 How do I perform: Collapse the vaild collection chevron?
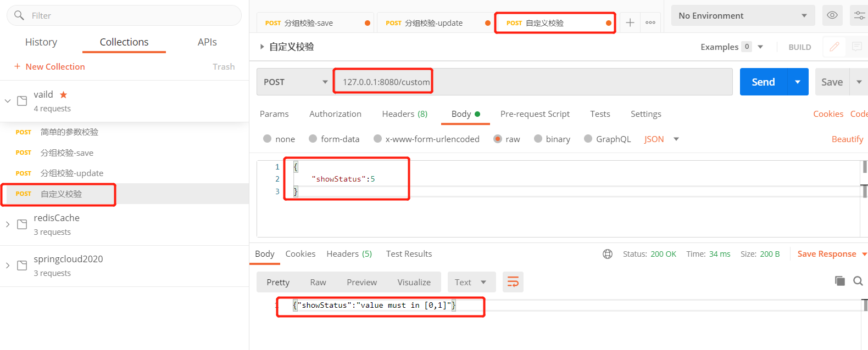[x=8, y=101]
